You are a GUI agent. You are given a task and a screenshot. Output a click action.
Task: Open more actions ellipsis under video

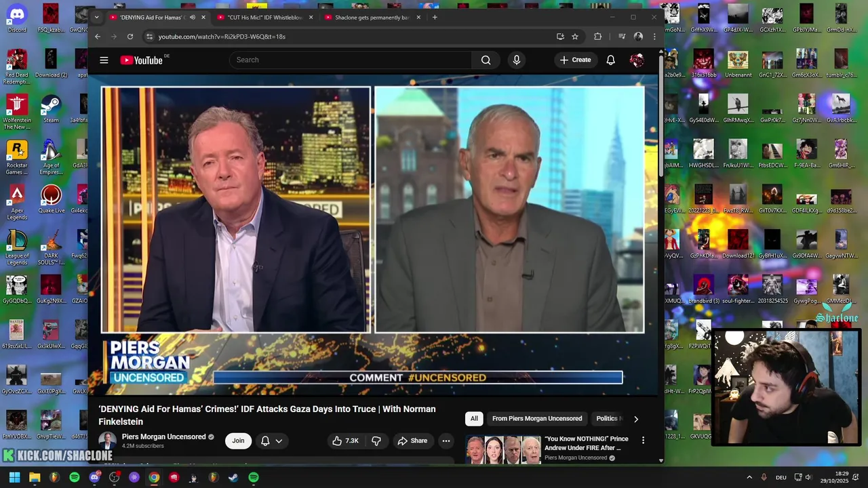point(446,441)
